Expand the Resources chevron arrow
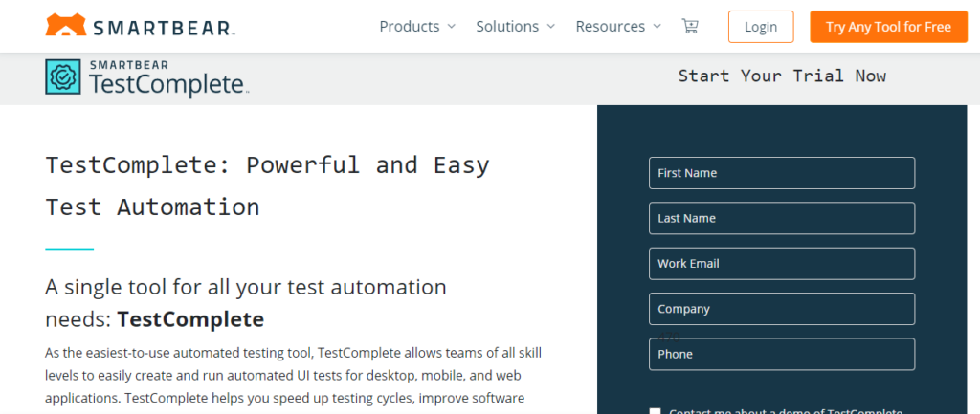The height and width of the screenshot is (414, 980). point(657,26)
